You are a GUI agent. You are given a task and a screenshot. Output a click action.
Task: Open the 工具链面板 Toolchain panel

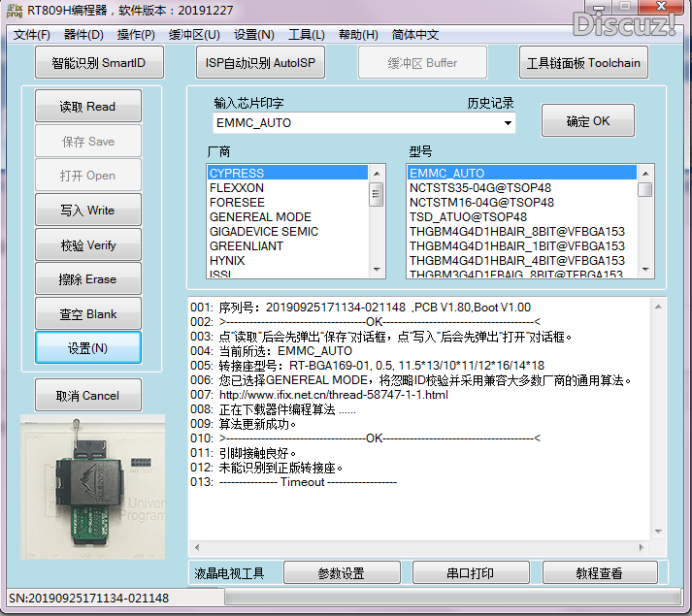pyautogui.click(x=583, y=63)
